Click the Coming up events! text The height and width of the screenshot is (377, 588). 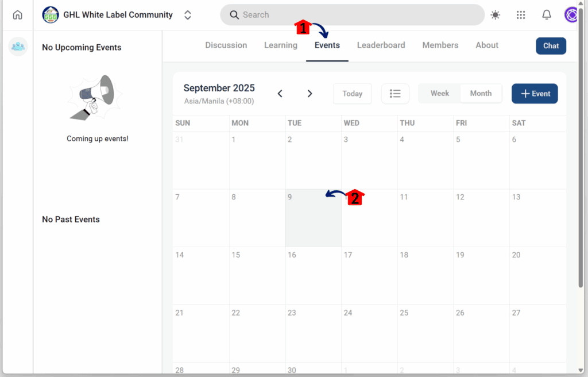pos(98,139)
